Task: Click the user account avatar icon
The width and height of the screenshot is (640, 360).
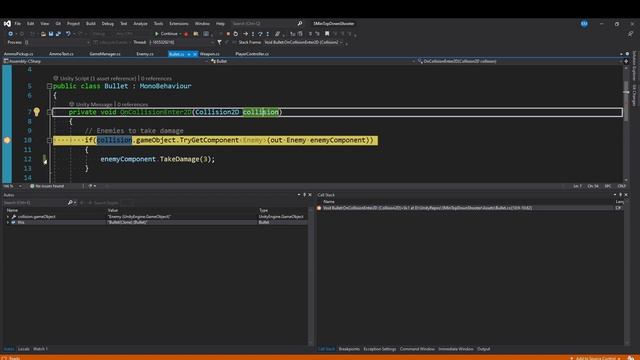Action: click(x=584, y=24)
